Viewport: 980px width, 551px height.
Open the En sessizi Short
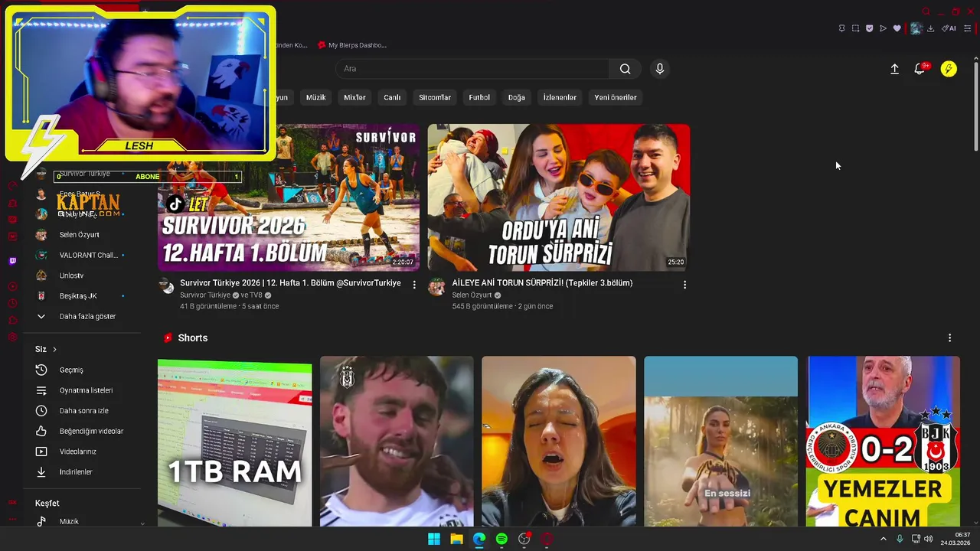coord(720,442)
